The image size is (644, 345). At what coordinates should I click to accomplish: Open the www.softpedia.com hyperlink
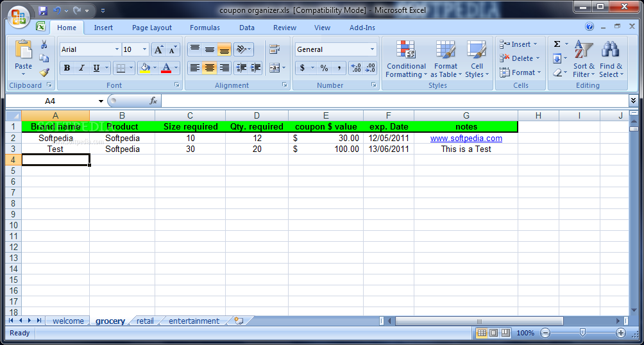(x=466, y=139)
